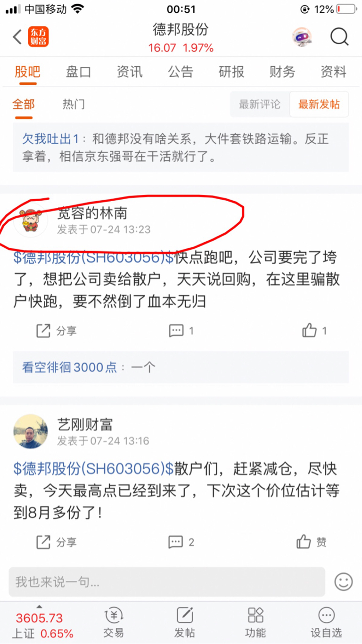Image resolution: width=362 pixels, height=644 pixels.
Task: Open the search magnifier icon
Action: click(x=339, y=37)
